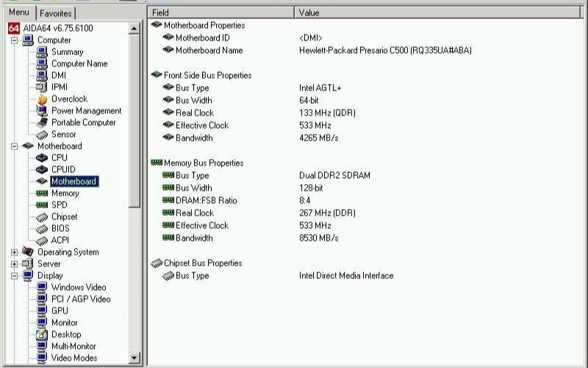Click the DMI item icon

click(x=42, y=75)
